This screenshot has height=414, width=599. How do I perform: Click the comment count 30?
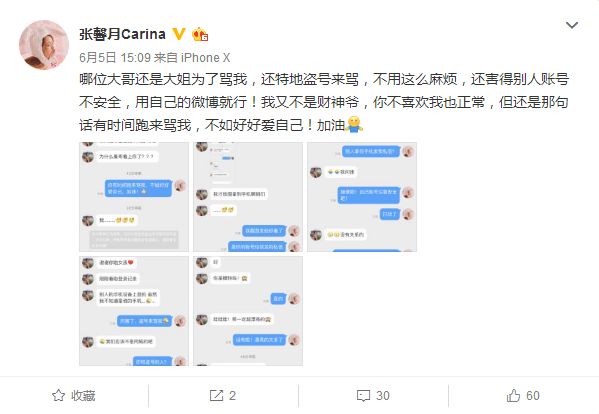pos(383,396)
